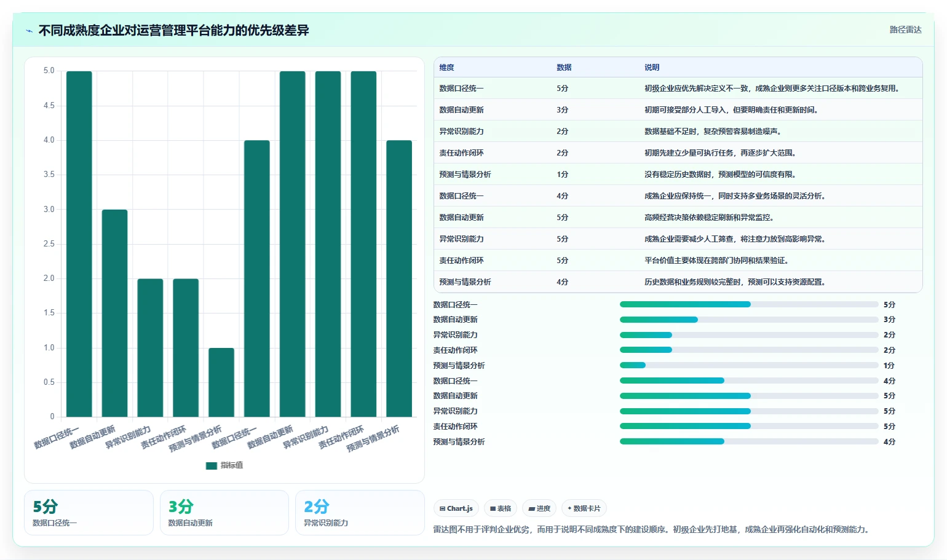Click the lightning icon beside the dashboard title
The height and width of the screenshot is (560, 947).
[29, 31]
